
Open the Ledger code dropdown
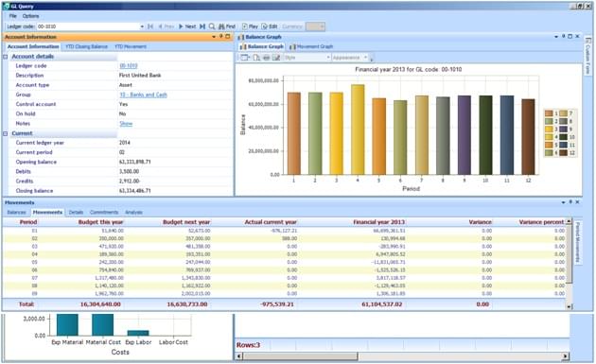tap(142, 26)
